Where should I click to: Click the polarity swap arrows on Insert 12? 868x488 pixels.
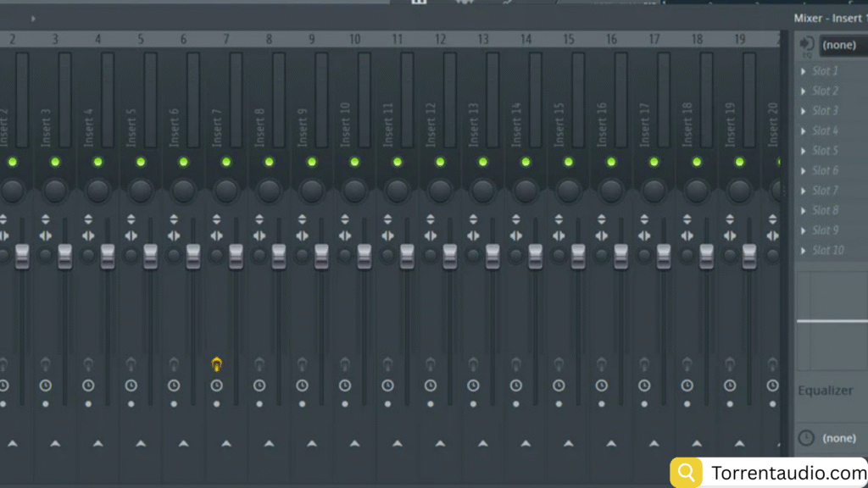pyautogui.click(x=431, y=219)
